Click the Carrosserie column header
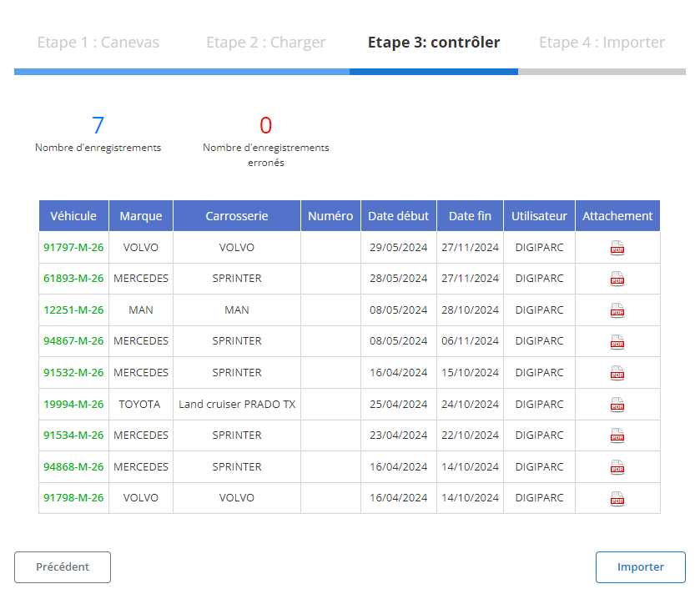Screen dimensions: 700x599 click(x=237, y=216)
